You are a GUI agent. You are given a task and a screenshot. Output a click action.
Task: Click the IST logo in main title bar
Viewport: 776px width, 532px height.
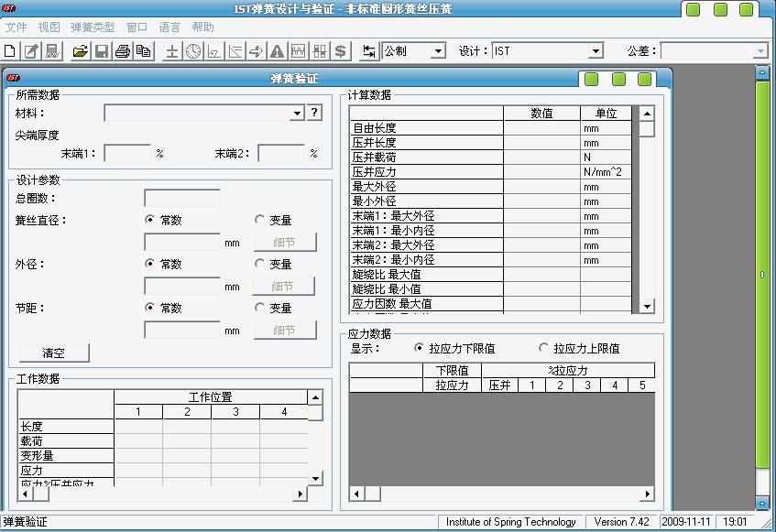(x=9, y=8)
